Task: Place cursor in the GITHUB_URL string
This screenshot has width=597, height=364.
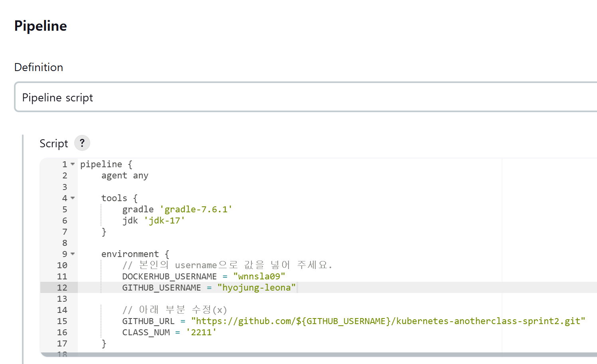Action: tap(388, 321)
